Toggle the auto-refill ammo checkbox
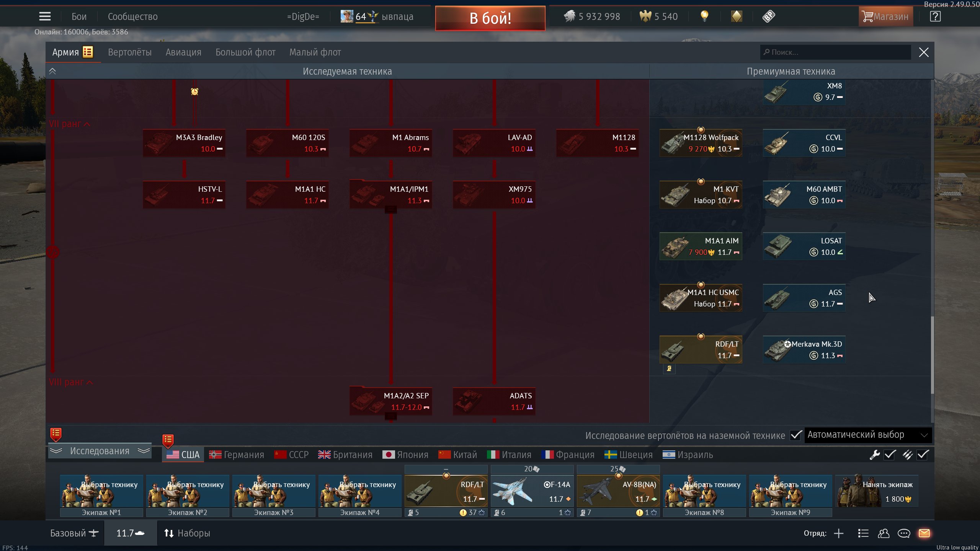Screen dimensions: 980x551 click(923, 455)
